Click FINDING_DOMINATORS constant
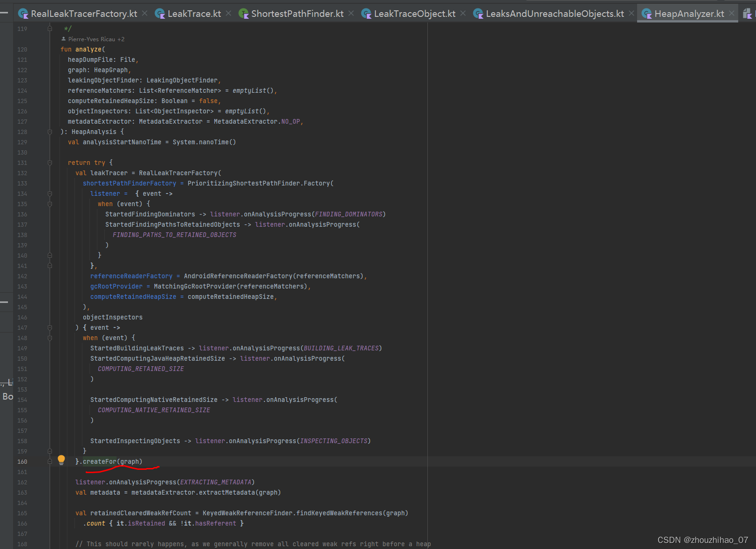 pos(349,214)
